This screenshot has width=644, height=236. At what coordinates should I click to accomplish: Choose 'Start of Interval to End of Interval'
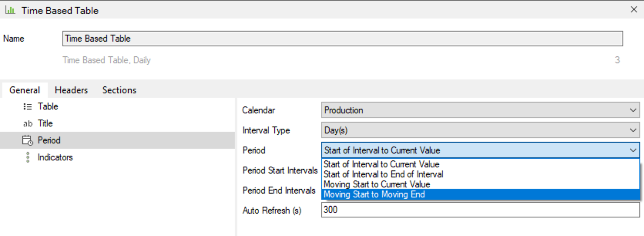[480, 174]
